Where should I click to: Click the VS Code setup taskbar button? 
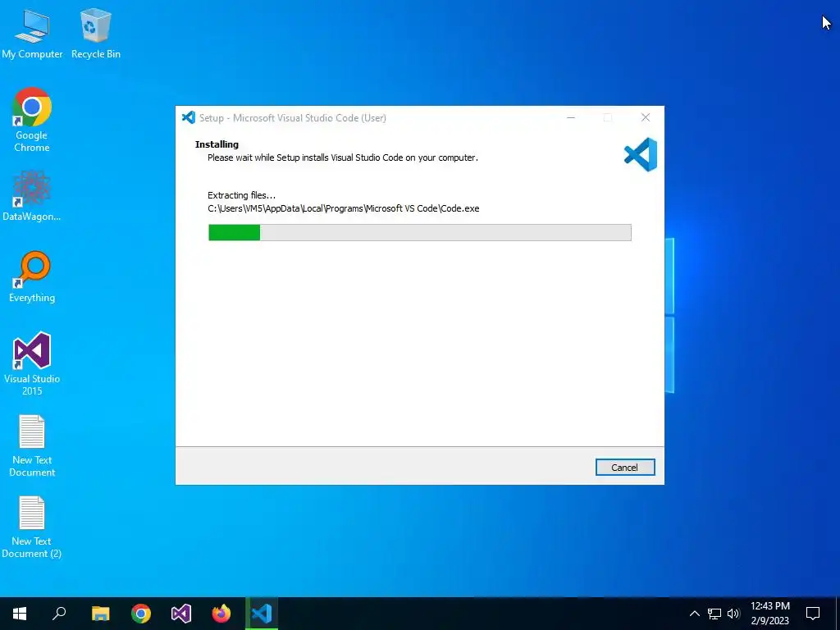[x=262, y=614]
